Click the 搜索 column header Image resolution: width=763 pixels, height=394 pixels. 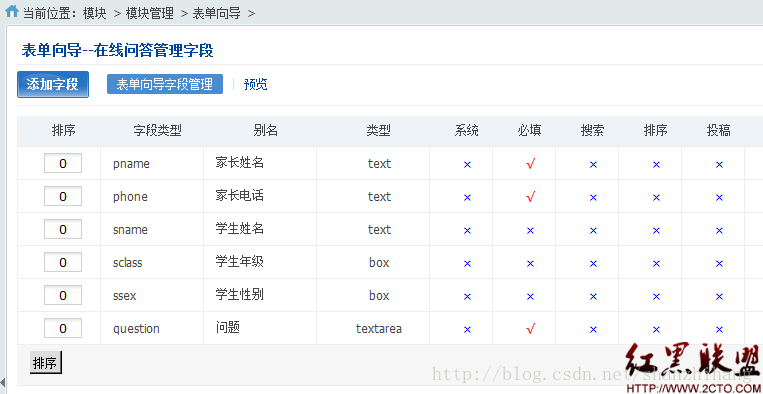592,130
